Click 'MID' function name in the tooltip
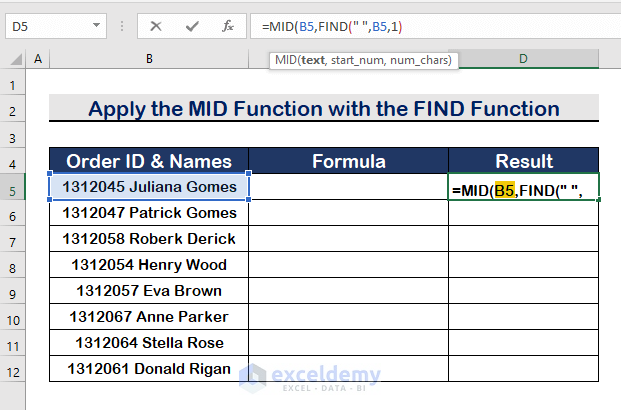Viewport: 621px width, 410px height. coord(286,60)
